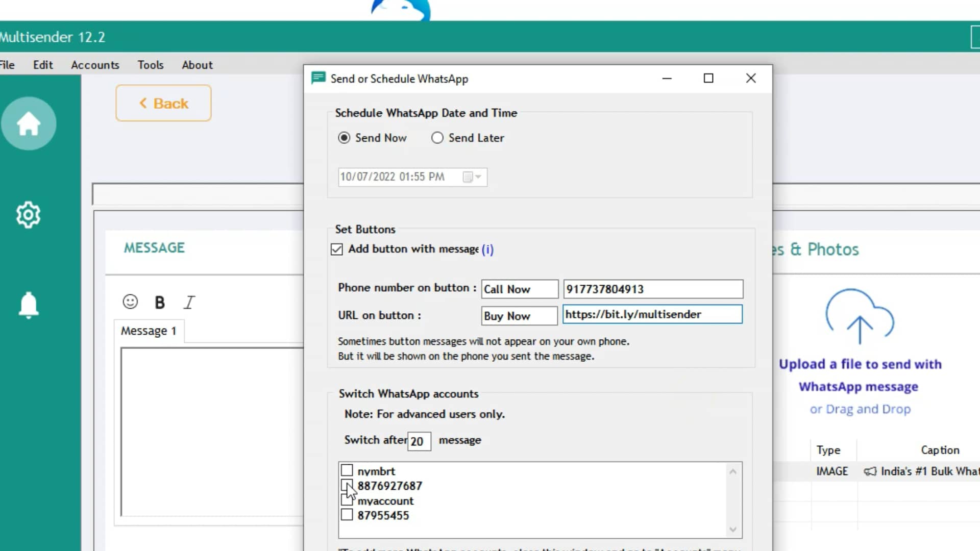The image size is (980, 551).
Task: Check the 8876927687 account checkbox
Action: pyautogui.click(x=347, y=486)
